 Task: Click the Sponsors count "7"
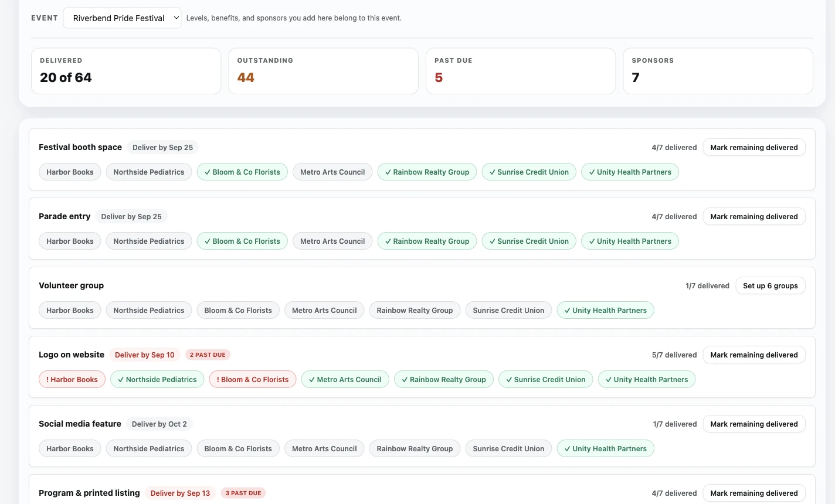(x=636, y=77)
